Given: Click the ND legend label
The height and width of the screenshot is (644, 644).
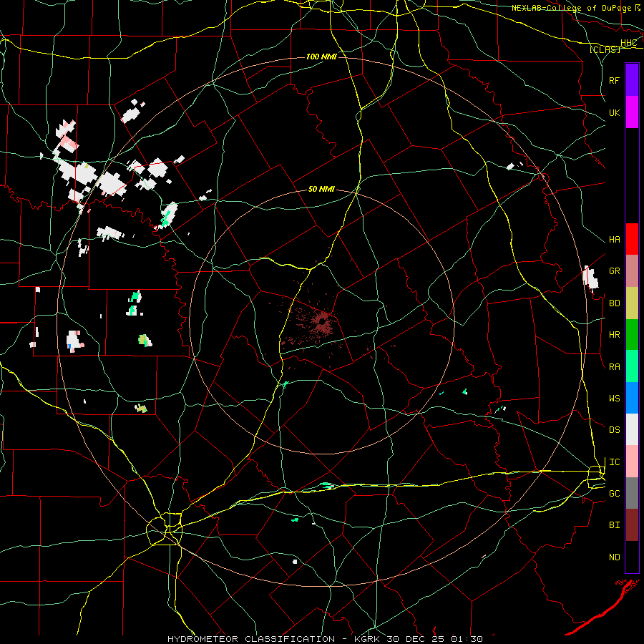Looking at the screenshot, I should point(614,557).
